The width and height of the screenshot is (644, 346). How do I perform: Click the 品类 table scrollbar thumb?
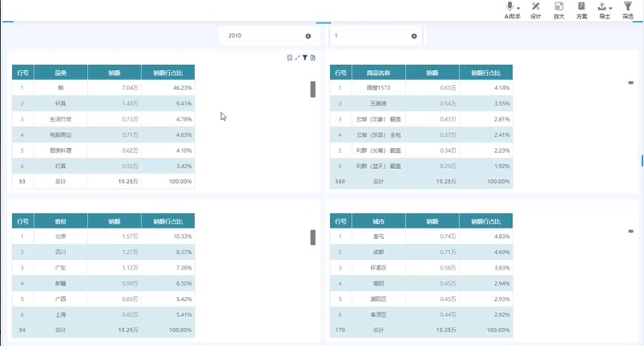pyautogui.click(x=313, y=89)
